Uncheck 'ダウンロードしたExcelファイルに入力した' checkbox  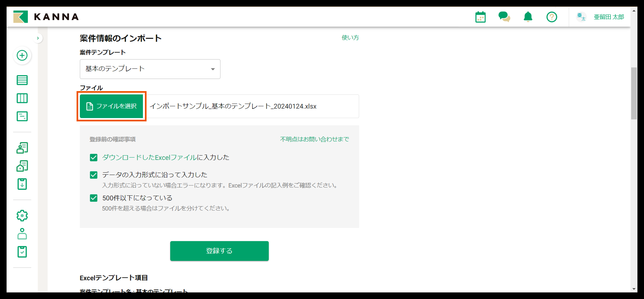[x=93, y=157]
